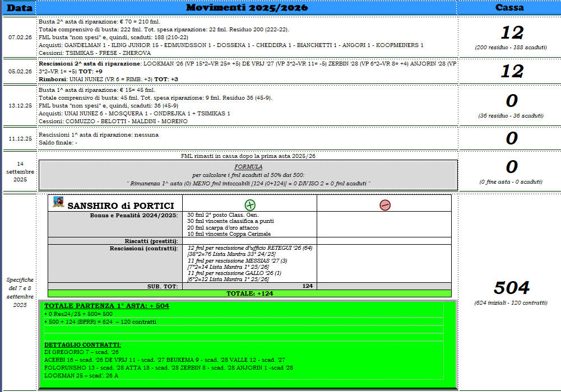This screenshot has height=392, width=561.
Task: Select the 14 settembre 2025 date cell
Action: click(20, 172)
